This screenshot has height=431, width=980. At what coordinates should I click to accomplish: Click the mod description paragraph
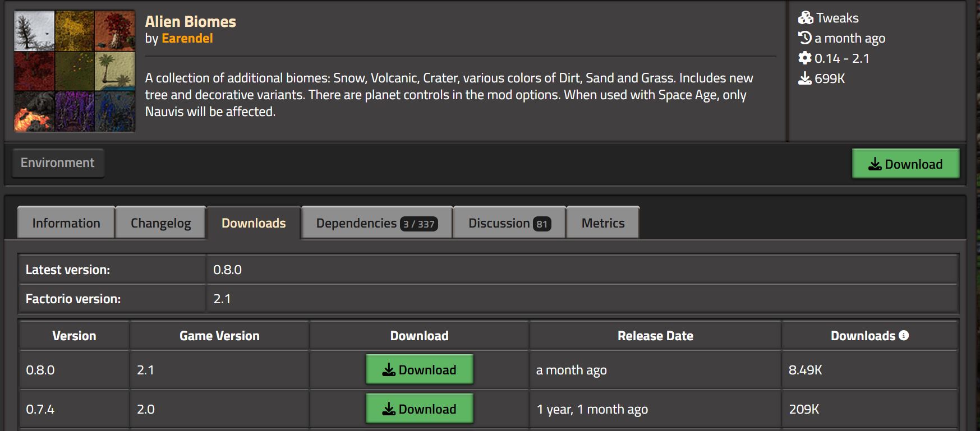click(449, 95)
